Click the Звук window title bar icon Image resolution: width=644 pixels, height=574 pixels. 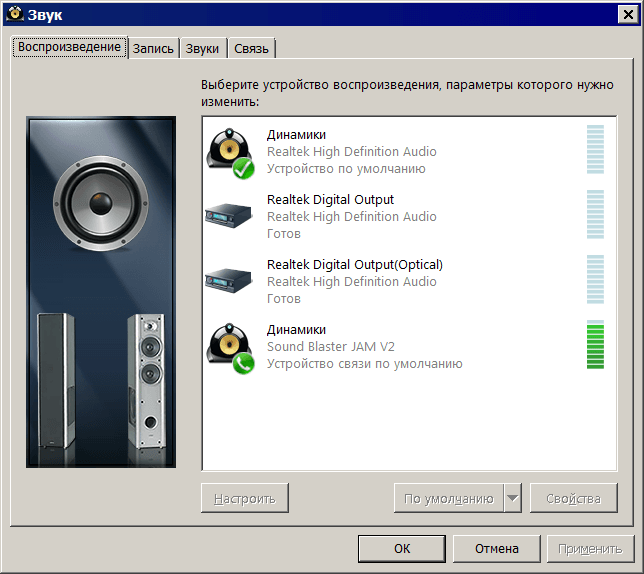(15, 14)
